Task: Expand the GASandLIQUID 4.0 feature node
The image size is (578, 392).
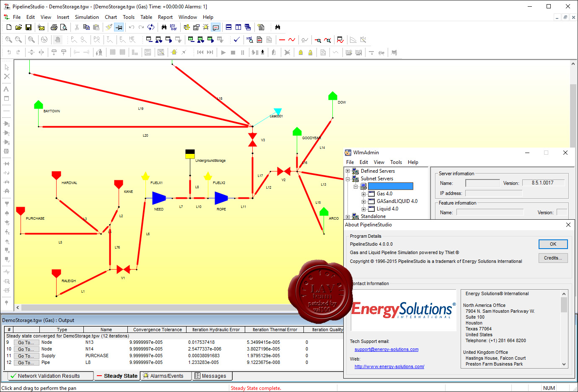Action: point(363,202)
